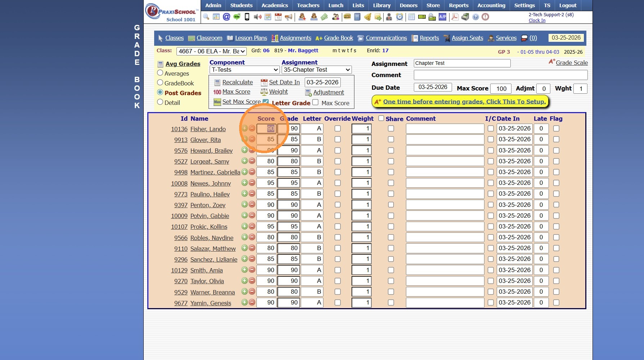Select the Averages radio button
Screen dimensions: 644x360
pos(160,73)
